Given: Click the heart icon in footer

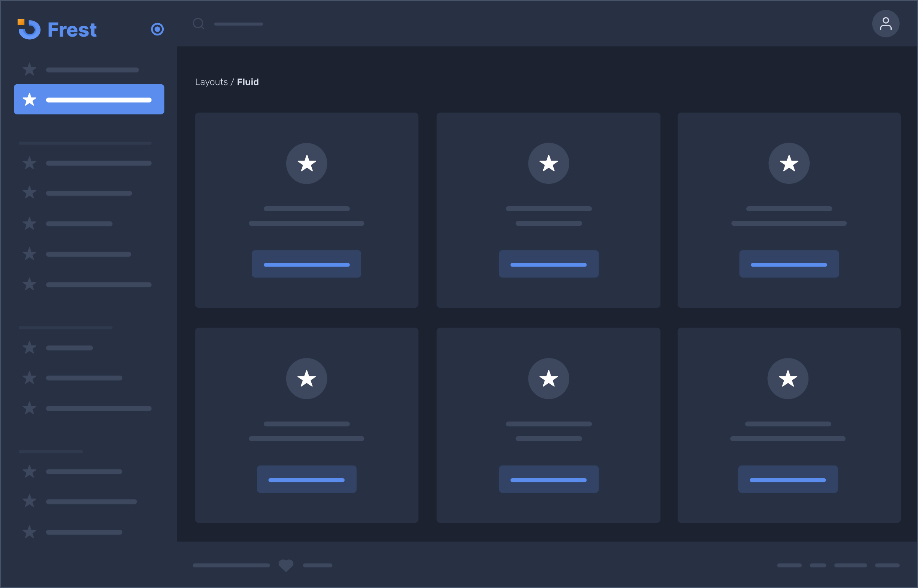Looking at the screenshot, I should coord(286,565).
